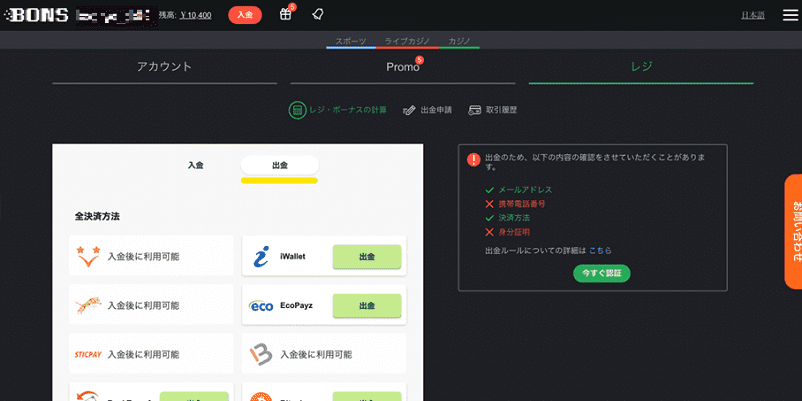
Task: Open the ticket notifications icon
Action: click(318, 14)
